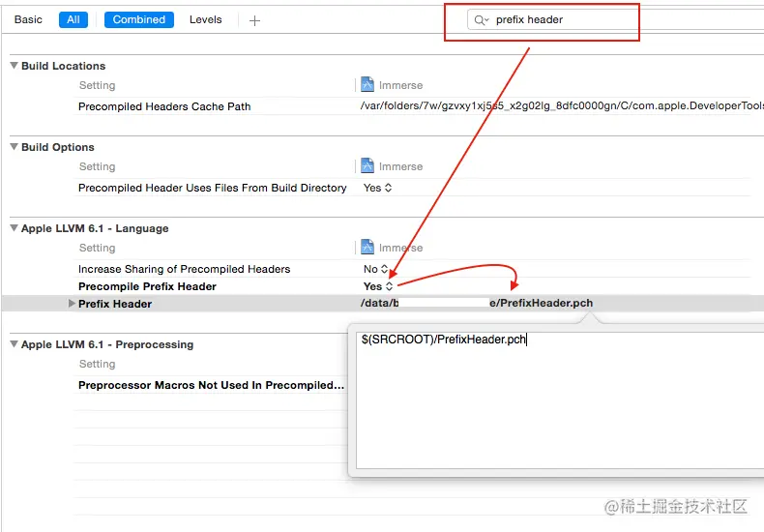This screenshot has height=532, width=764.
Task: Focus the 'prefix header' search field
Action: [x=614, y=20]
